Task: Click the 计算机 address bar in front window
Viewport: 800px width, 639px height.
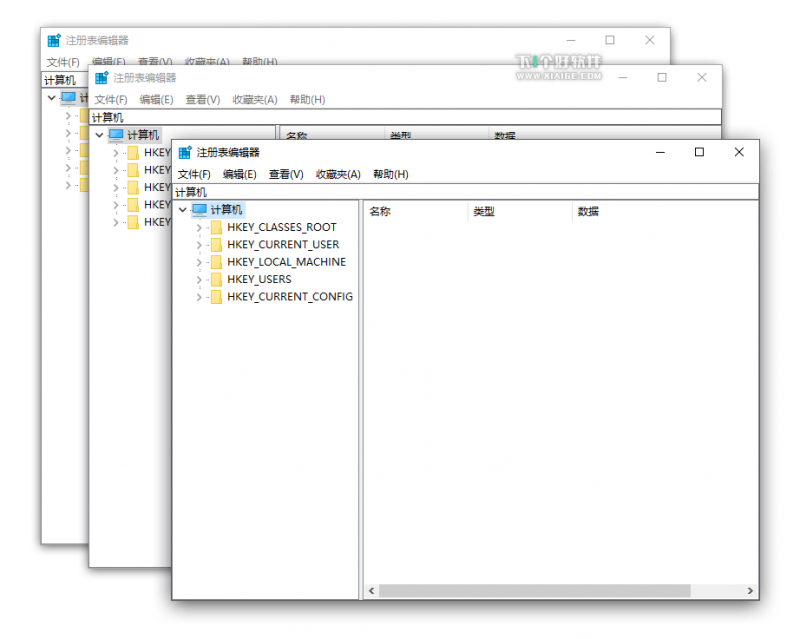Action: pos(465,192)
